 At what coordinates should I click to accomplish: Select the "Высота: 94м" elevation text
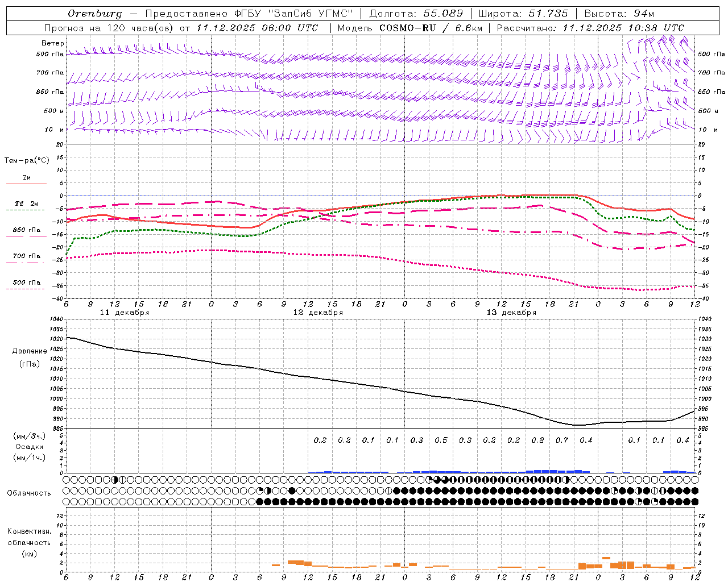619,14
